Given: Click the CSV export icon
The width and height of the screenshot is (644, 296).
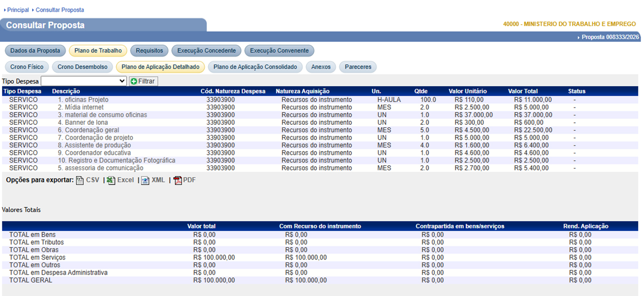Looking at the screenshot, I should 80,181.
